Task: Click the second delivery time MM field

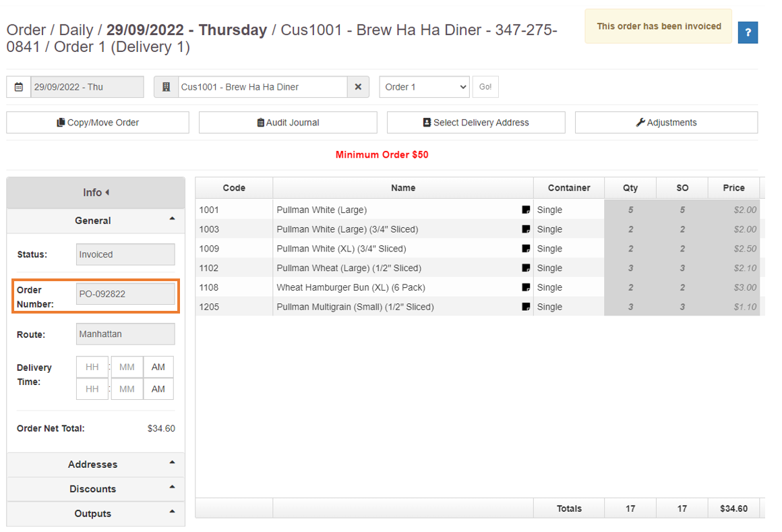Action: click(127, 389)
